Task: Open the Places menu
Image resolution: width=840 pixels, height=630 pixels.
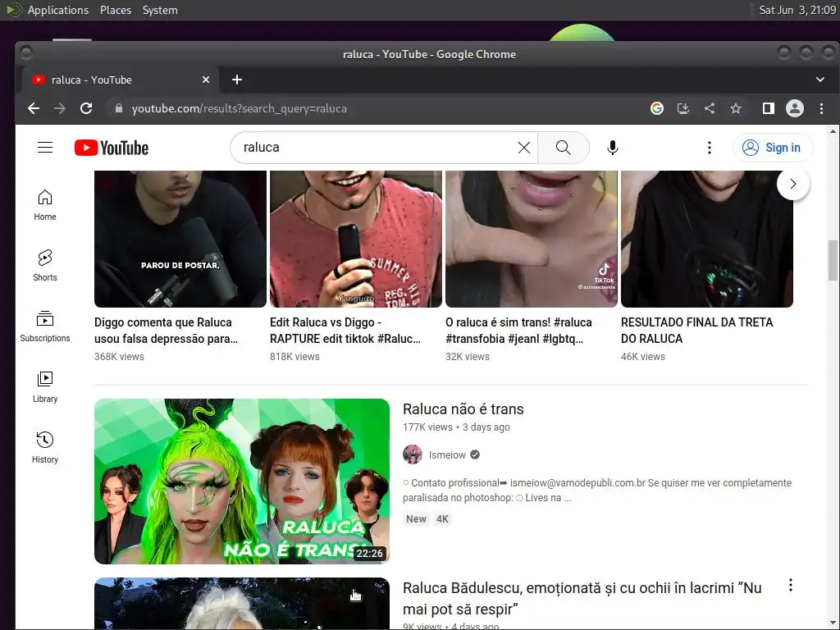Action: coord(115,10)
